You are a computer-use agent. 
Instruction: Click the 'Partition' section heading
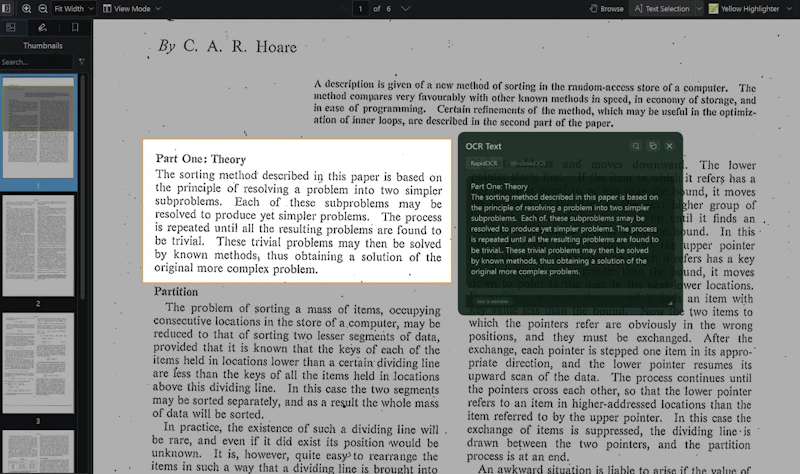click(x=176, y=292)
